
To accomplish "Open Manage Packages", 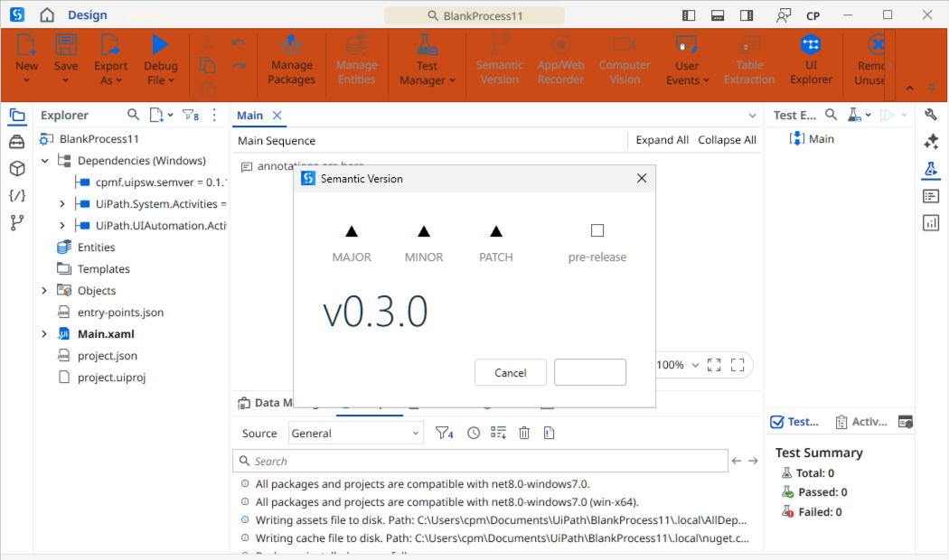I will [291, 60].
